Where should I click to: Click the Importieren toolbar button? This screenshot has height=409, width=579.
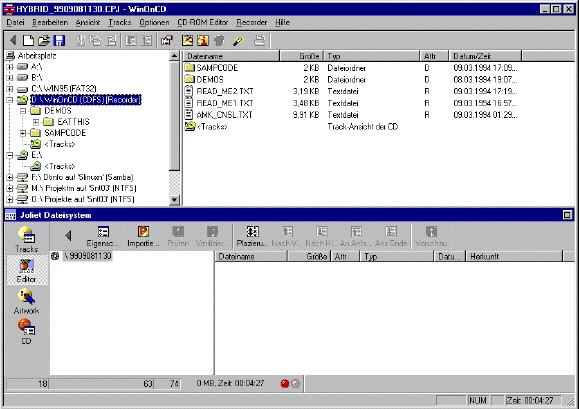pyautogui.click(x=143, y=236)
